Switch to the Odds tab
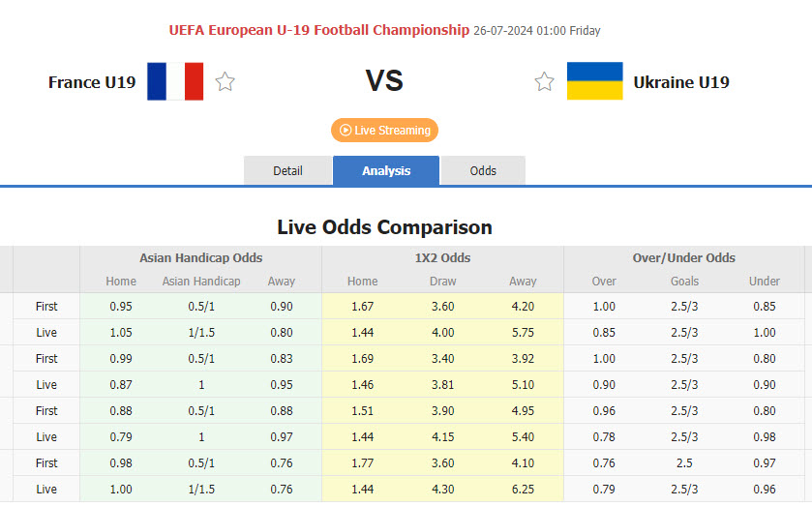The width and height of the screenshot is (812, 506). pos(483,170)
